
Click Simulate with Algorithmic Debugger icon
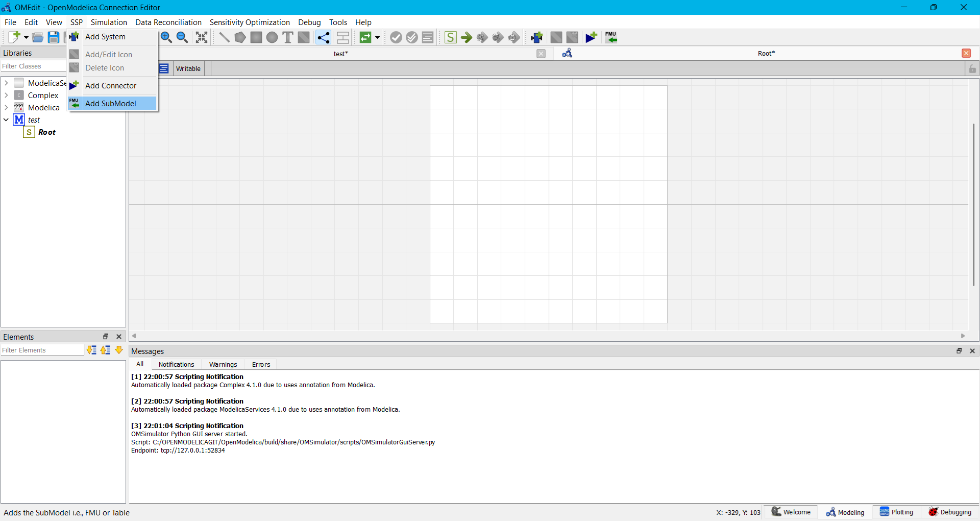pyautogui.click(x=498, y=37)
